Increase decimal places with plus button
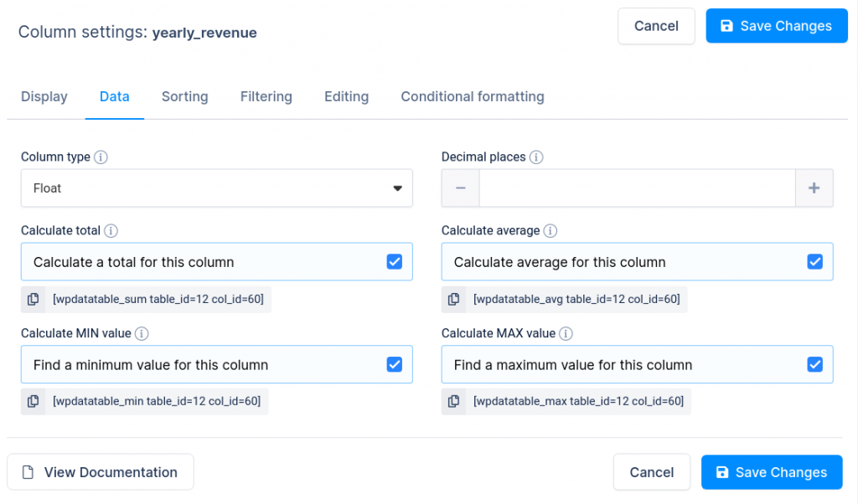This screenshot has height=504, width=858. click(x=814, y=188)
